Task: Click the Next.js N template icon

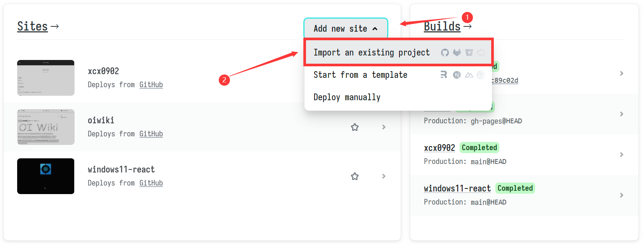Action: (457, 75)
